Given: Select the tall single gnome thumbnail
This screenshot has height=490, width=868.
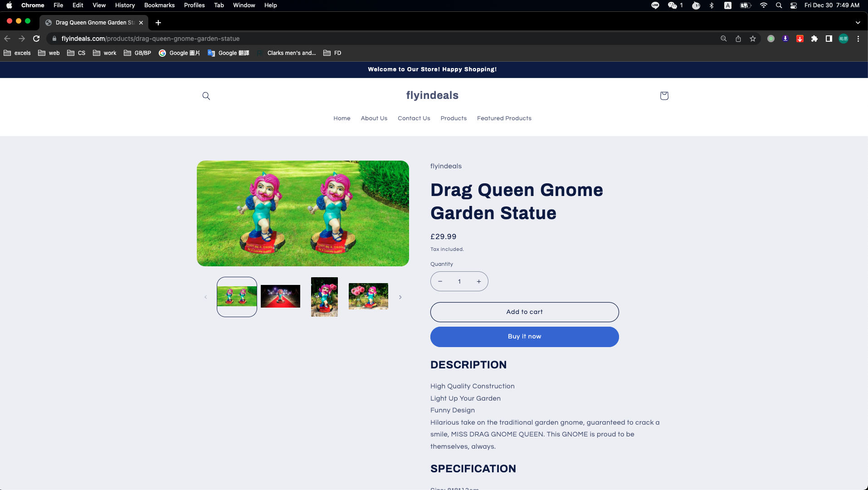Looking at the screenshot, I should tap(324, 297).
